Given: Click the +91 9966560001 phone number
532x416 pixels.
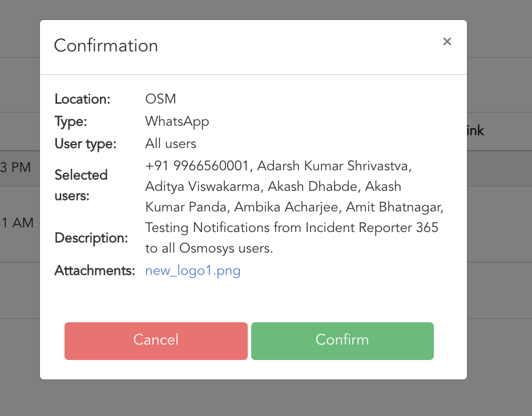Looking at the screenshot, I should click(x=198, y=166).
